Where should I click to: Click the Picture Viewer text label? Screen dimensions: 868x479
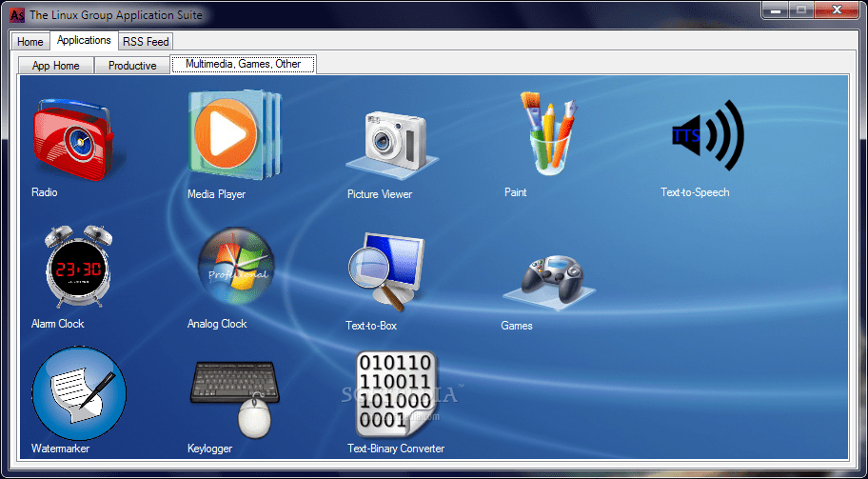coord(380,194)
